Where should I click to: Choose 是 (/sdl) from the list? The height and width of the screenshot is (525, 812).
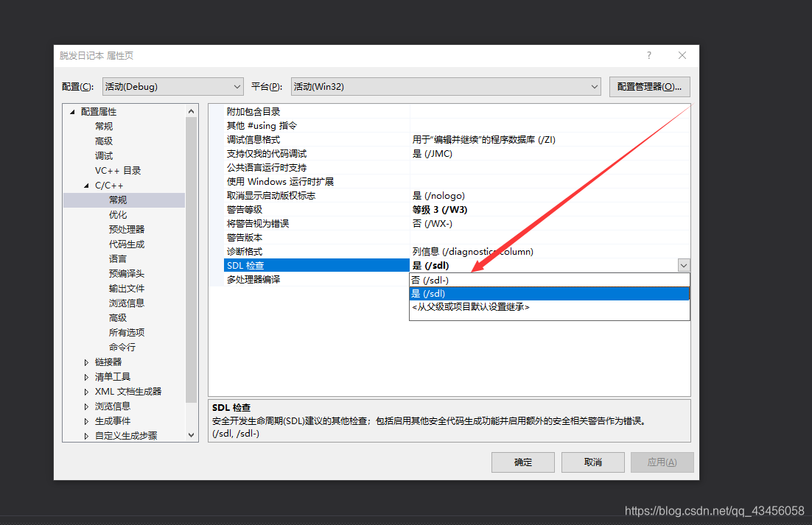pyautogui.click(x=550, y=293)
